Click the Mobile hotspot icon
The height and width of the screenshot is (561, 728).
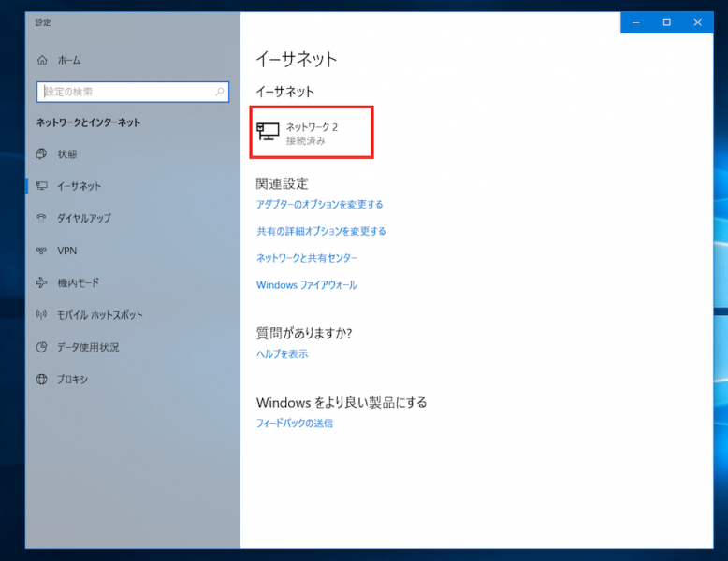[41, 315]
